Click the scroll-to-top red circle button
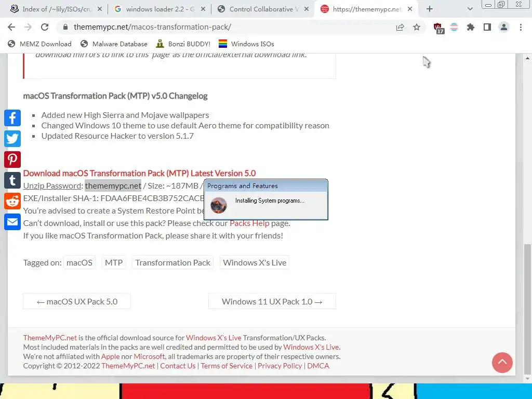This screenshot has height=399, width=532. coord(502,362)
